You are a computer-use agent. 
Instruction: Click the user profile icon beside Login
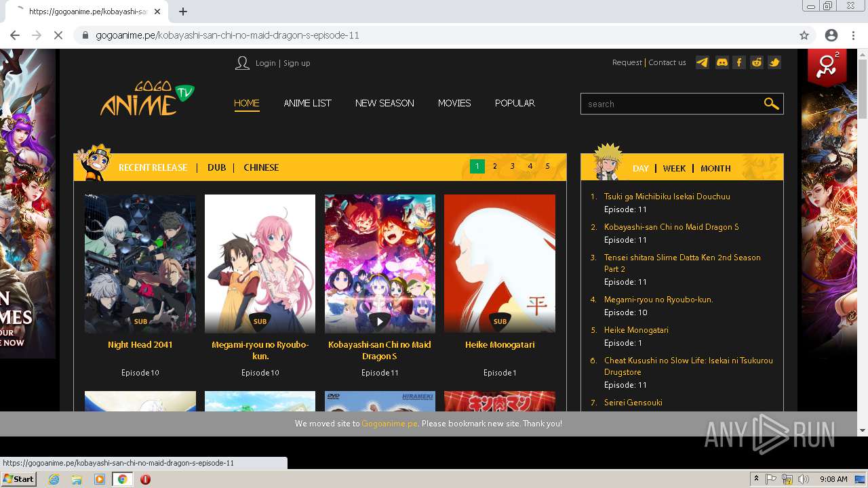pyautogui.click(x=242, y=63)
